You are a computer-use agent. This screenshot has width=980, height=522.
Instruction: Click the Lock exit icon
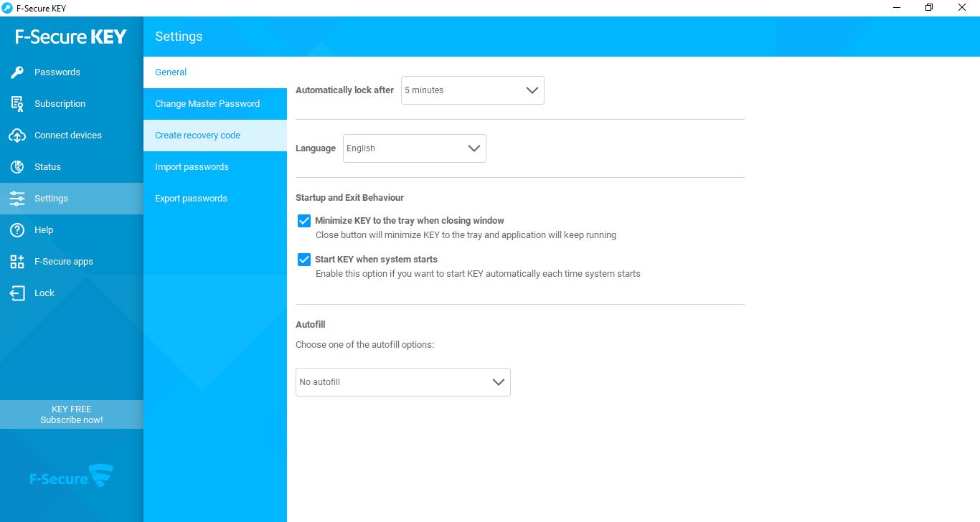(x=17, y=293)
